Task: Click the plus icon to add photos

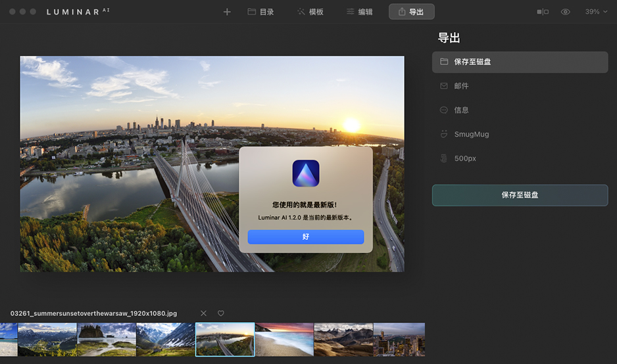Action: point(227,12)
